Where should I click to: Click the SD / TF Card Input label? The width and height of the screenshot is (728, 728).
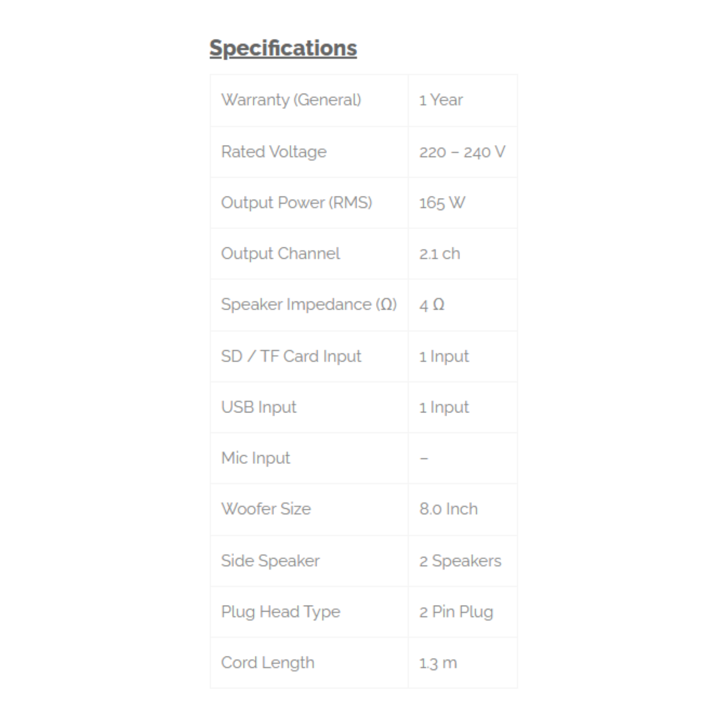(x=291, y=357)
